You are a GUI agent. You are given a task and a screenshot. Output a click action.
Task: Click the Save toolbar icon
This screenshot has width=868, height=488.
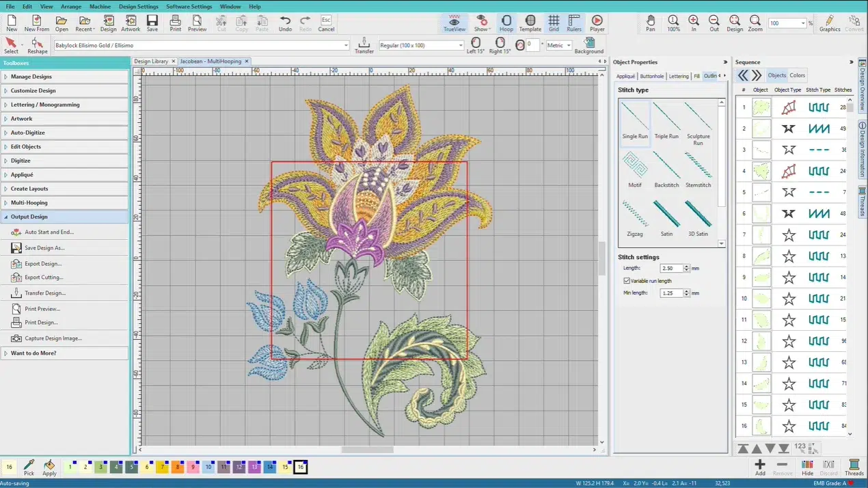(x=152, y=23)
